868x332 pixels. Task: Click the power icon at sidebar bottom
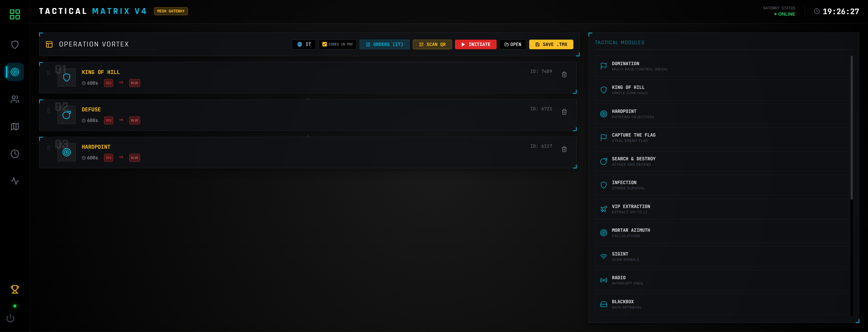click(x=10, y=318)
